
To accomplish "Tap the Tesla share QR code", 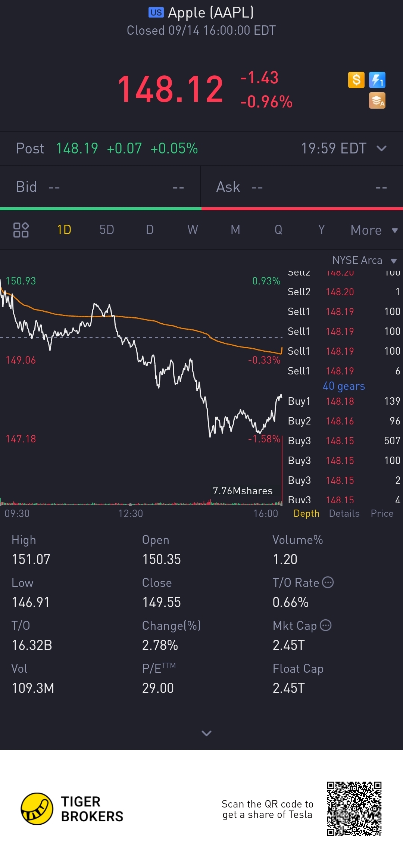I will [354, 809].
